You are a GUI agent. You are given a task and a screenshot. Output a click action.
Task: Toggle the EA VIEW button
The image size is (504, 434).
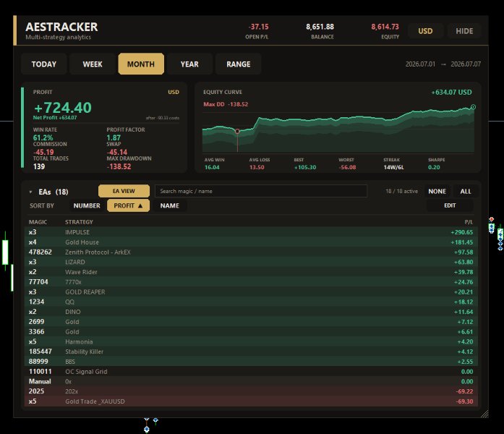tap(124, 191)
